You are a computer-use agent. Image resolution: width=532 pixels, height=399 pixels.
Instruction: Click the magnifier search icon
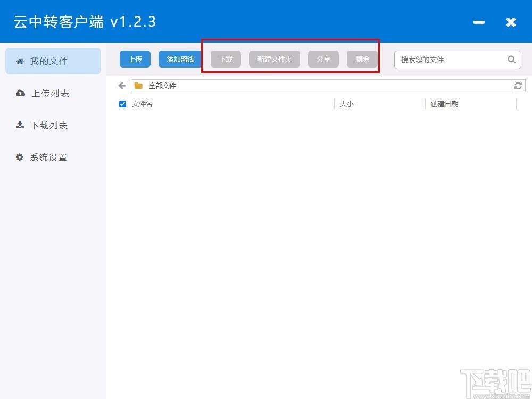(x=512, y=60)
